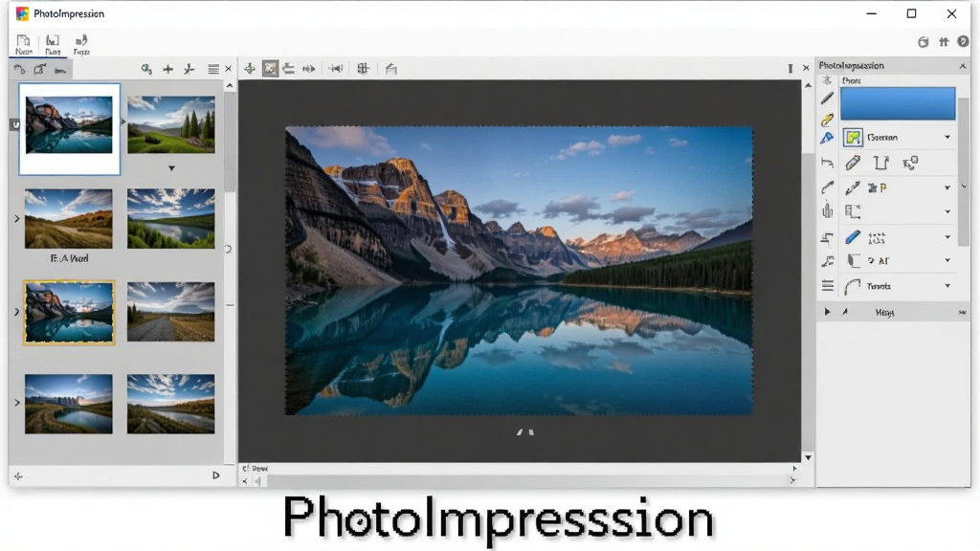Open help via the question mark icon
This screenshot has width=980, height=551.
click(x=963, y=42)
